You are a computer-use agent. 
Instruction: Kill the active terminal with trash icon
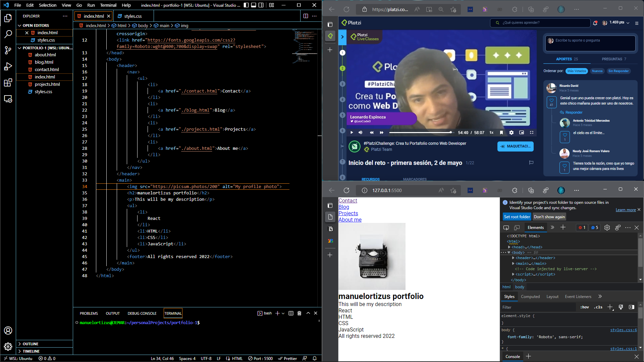(x=299, y=313)
